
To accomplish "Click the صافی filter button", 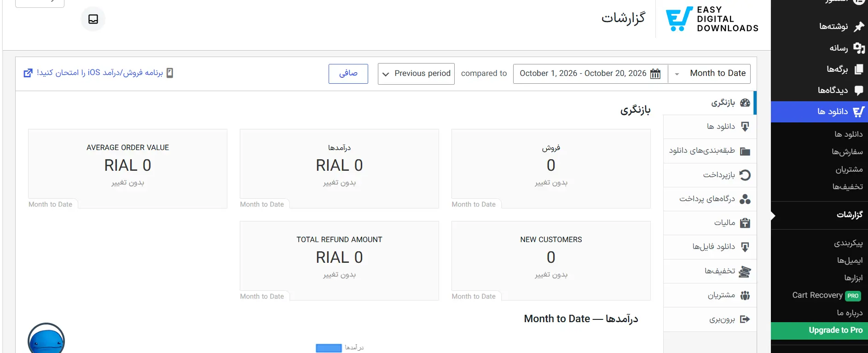I will (348, 74).
